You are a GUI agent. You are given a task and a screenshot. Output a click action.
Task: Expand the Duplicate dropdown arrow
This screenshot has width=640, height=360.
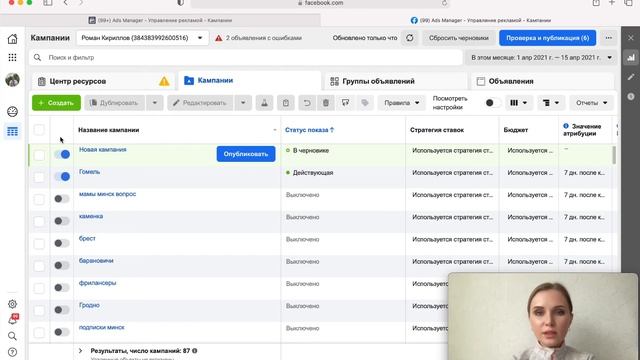pos(155,103)
